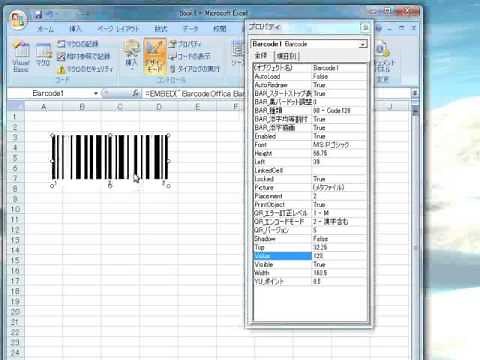
Task: Select the Picture property row
Action: pos(310,187)
